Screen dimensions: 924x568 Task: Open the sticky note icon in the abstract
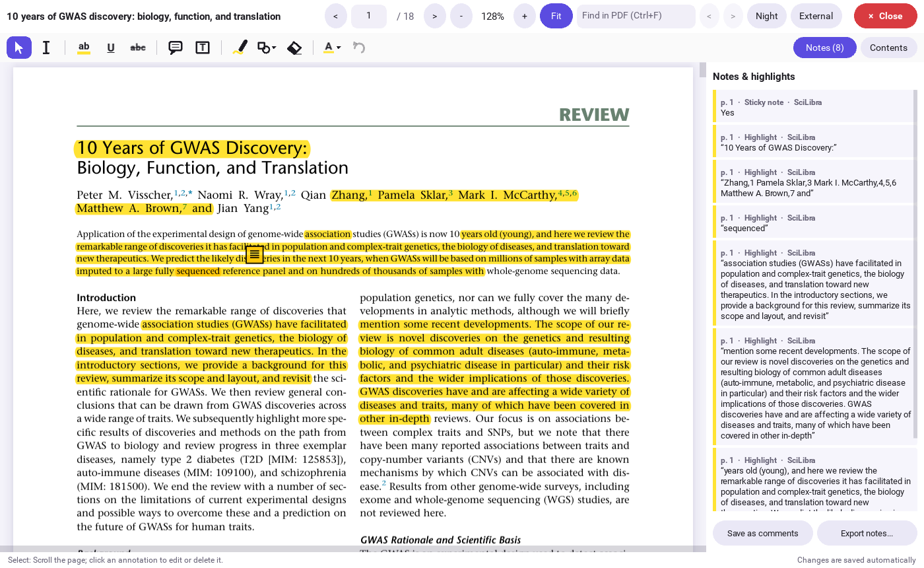255,254
